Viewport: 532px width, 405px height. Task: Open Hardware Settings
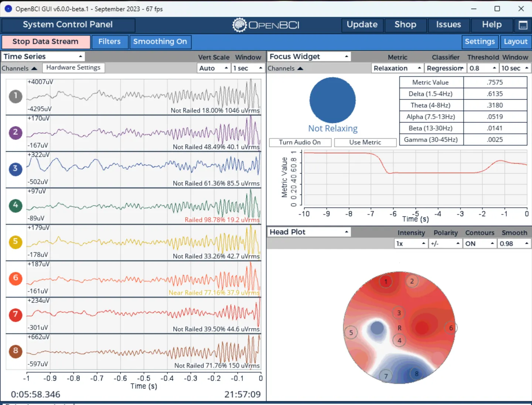pos(74,68)
